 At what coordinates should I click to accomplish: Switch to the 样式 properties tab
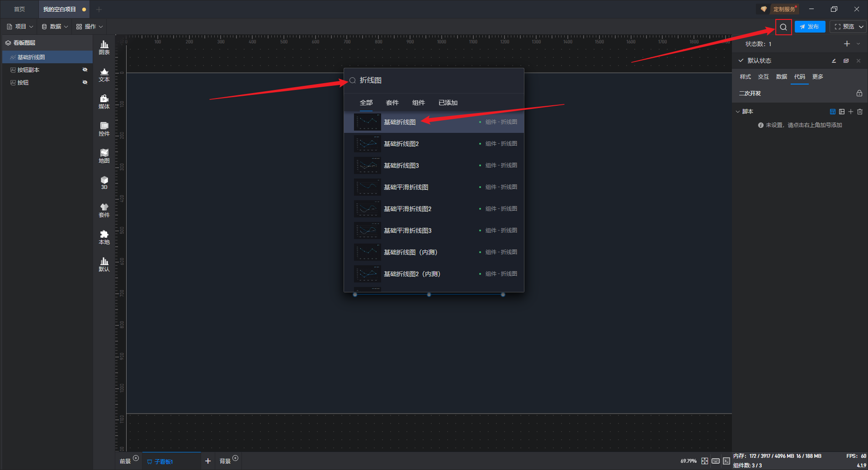[745, 77]
